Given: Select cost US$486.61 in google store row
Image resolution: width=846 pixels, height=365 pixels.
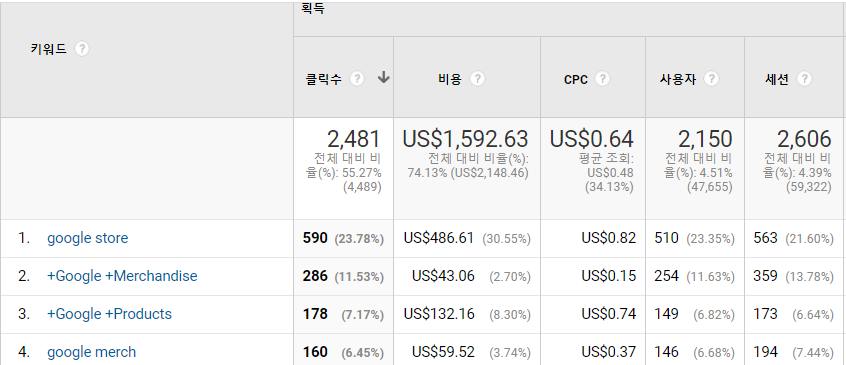Looking at the screenshot, I should (439, 238).
